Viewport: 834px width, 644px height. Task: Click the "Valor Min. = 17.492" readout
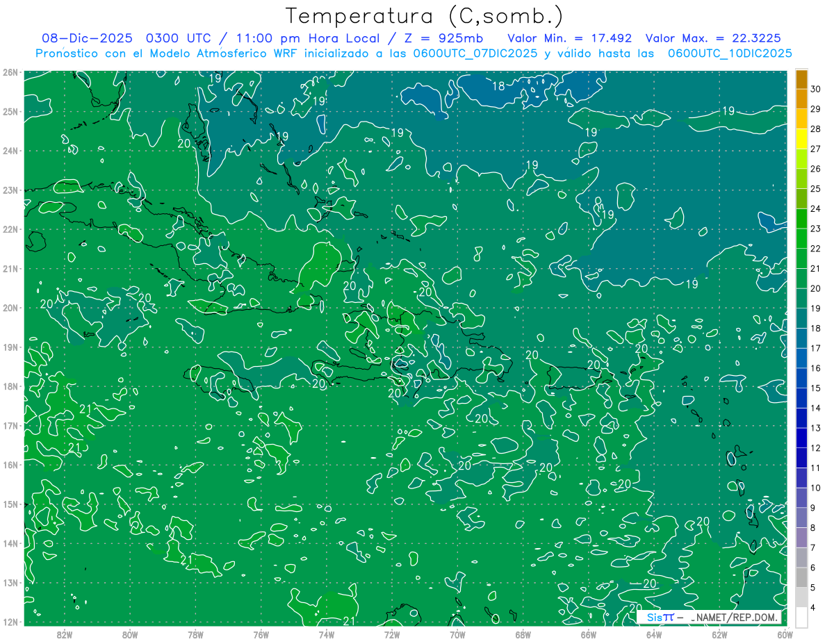570,38
